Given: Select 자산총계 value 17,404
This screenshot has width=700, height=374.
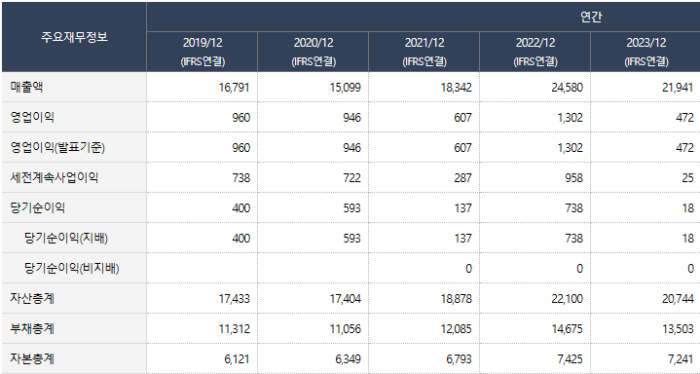Looking at the screenshot, I should click(345, 299).
